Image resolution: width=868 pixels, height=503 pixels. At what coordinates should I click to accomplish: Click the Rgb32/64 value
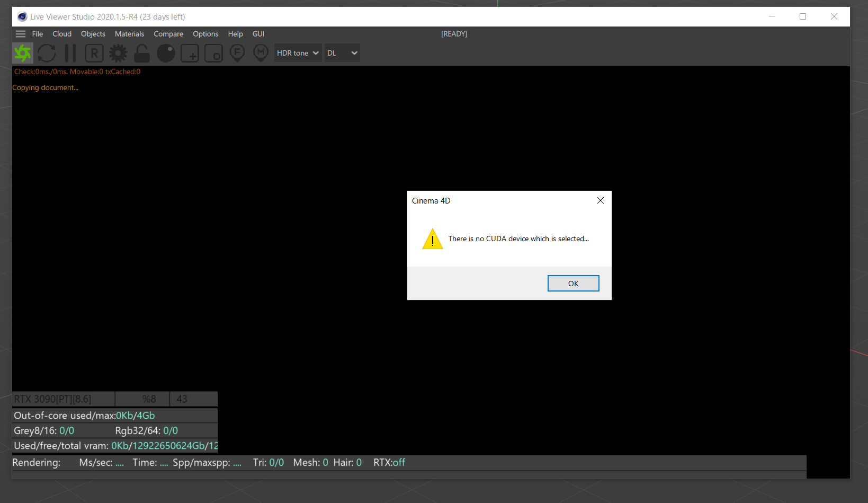pyautogui.click(x=171, y=431)
